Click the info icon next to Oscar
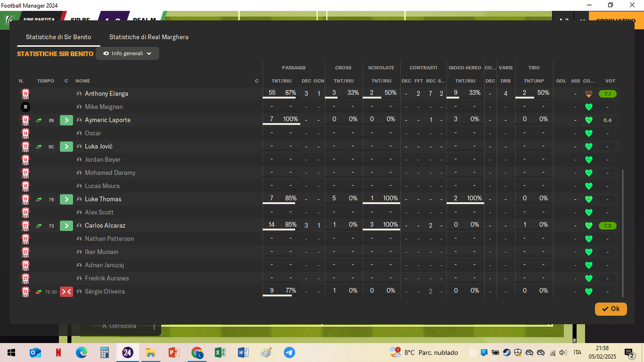The image size is (644, 362). [x=79, y=133]
